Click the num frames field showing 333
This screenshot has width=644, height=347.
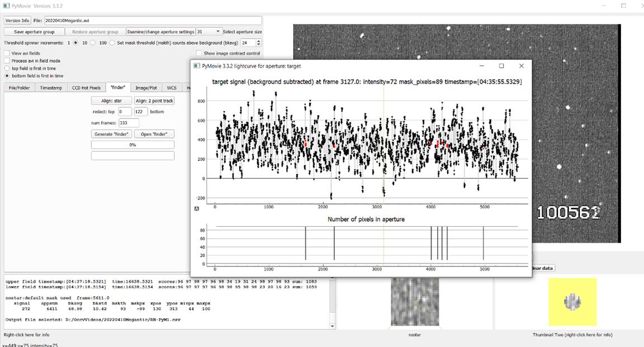click(x=129, y=123)
